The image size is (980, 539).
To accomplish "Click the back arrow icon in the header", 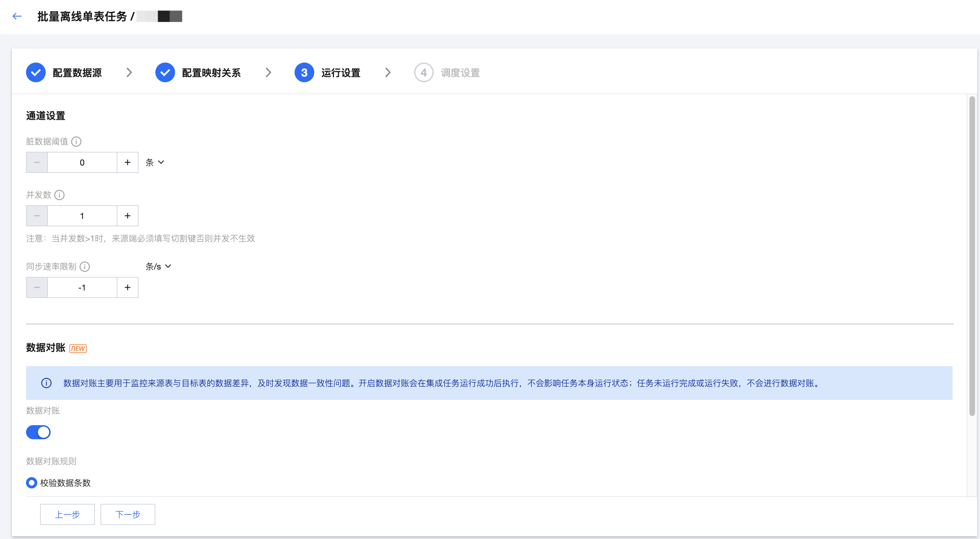I will click(17, 17).
